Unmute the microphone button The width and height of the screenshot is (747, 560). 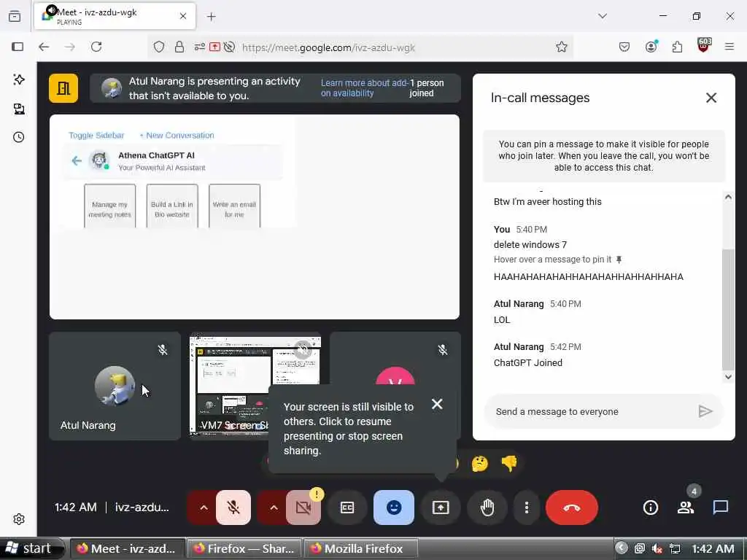coord(233,507)
